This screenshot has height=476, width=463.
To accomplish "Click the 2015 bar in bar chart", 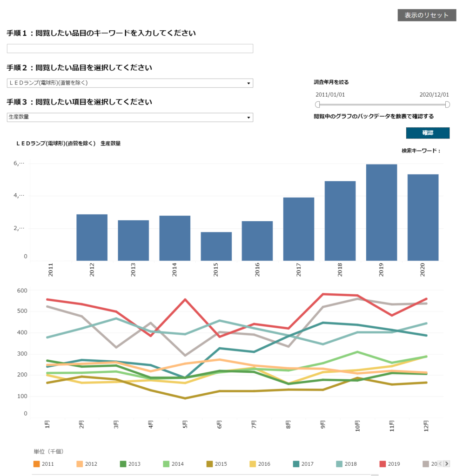I will (216, 246).
